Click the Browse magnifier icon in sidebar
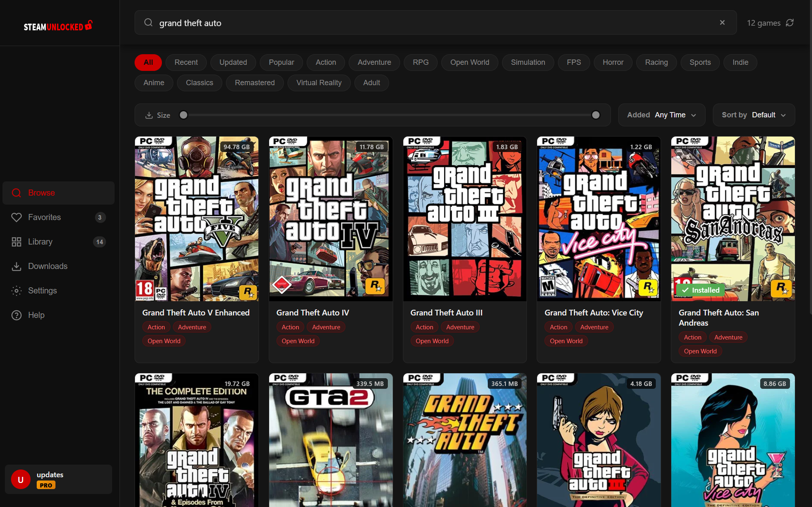This screenshot has width=812, height=507. click(16, 193)
